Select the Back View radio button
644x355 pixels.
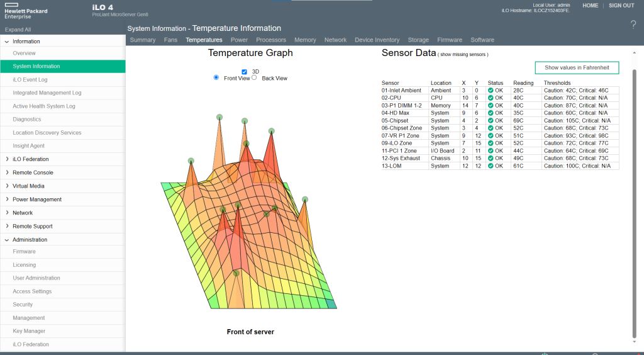[x=254, y=77]
